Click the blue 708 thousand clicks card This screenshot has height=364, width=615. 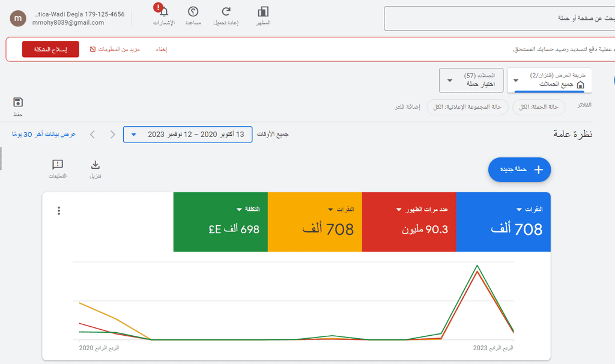pos(503,222)
